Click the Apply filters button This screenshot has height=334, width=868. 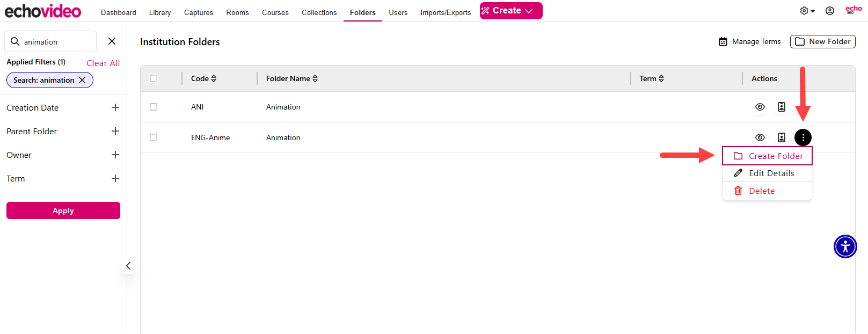click(63, 210)
